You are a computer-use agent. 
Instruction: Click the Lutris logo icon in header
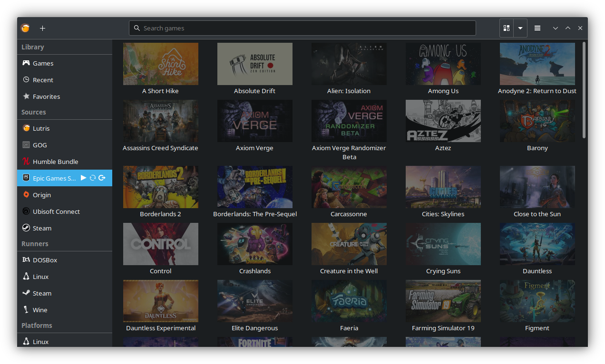(25, 28)
